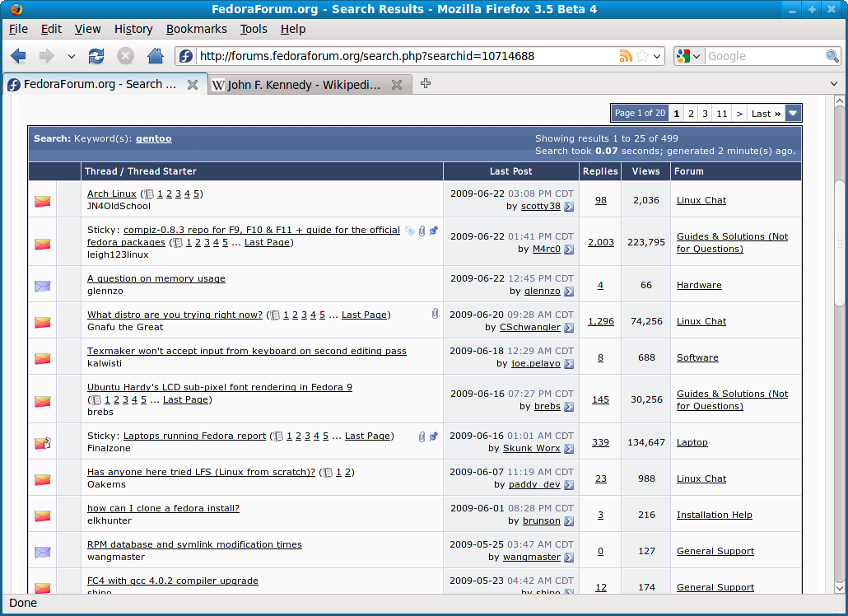Jump to last post by paddy_dev

[569, 485]
